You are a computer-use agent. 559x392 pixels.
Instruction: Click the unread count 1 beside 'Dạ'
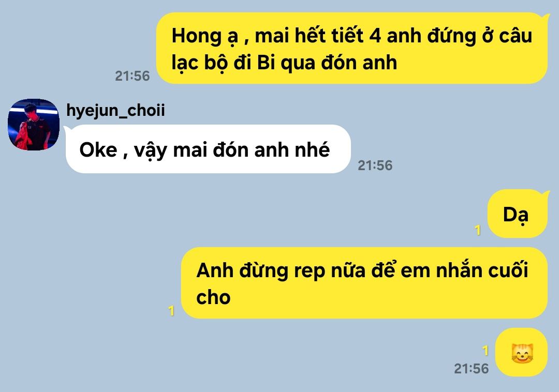click(x=478, y=230)
